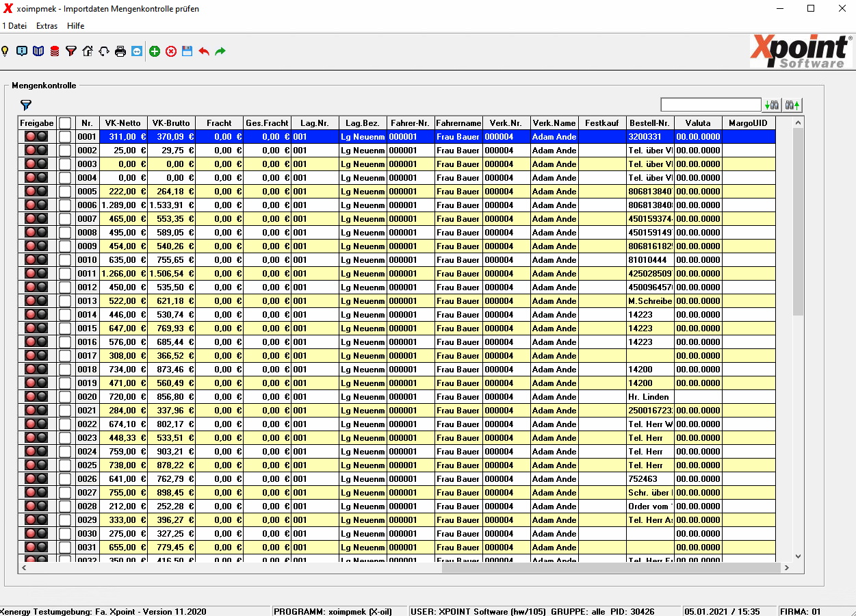Click the blue funnel in Mengenkontrolle panel
Viewport: 856px width, 616px height.
(x=26, y=105)
